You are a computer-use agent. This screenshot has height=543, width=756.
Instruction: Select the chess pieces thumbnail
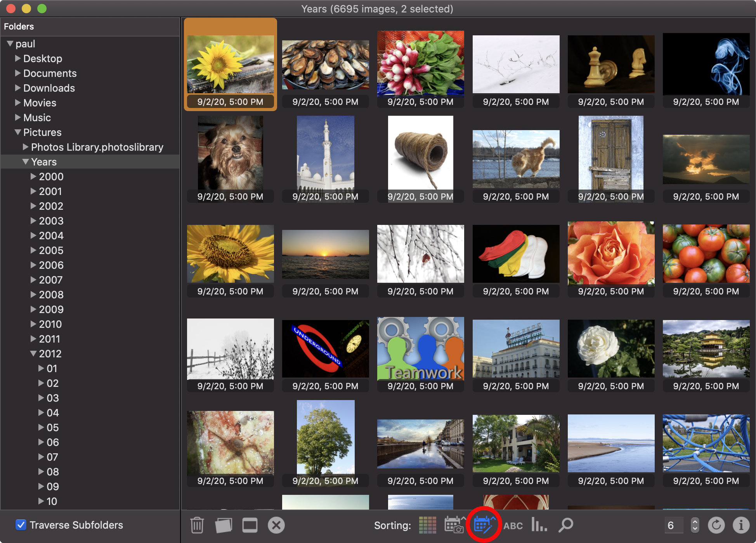[611, 64]
